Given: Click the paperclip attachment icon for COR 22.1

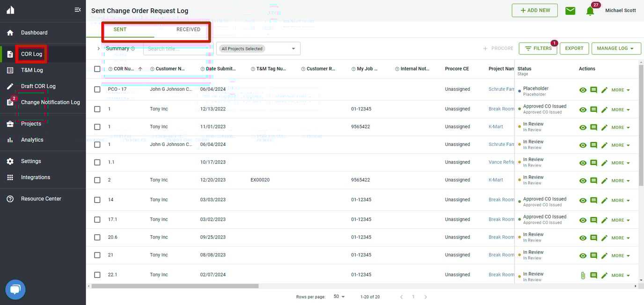Looking at the screenshot, I should pos(583,276).
